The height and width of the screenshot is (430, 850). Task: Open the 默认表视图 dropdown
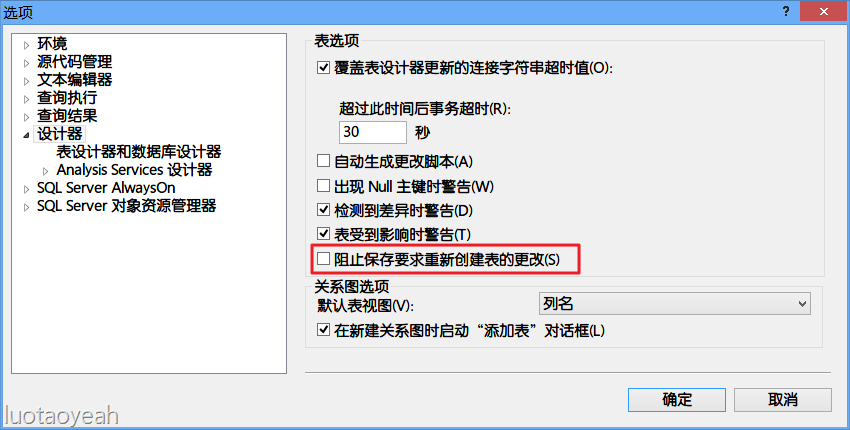674,304
